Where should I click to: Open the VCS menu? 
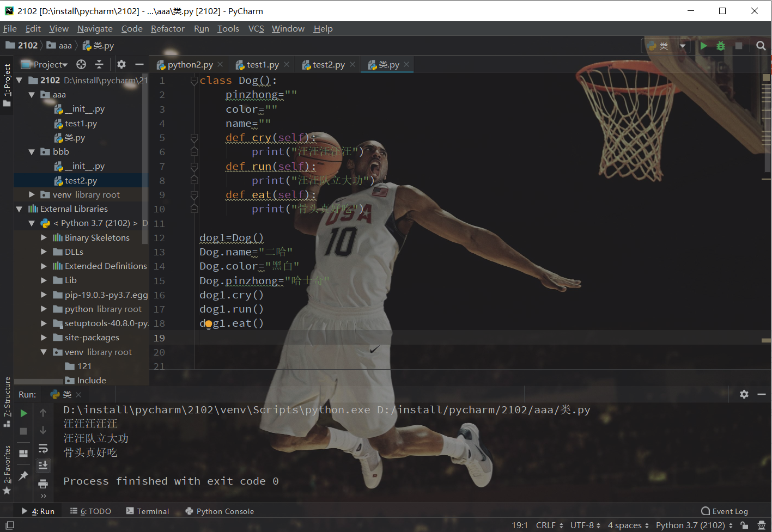coord(256,28)
